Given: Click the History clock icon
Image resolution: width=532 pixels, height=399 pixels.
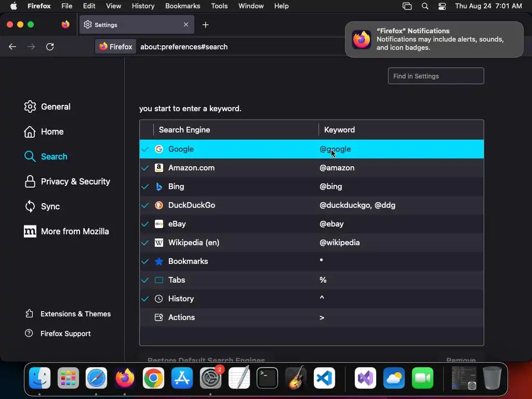Looking at the screenshot, I should (159, 299).
